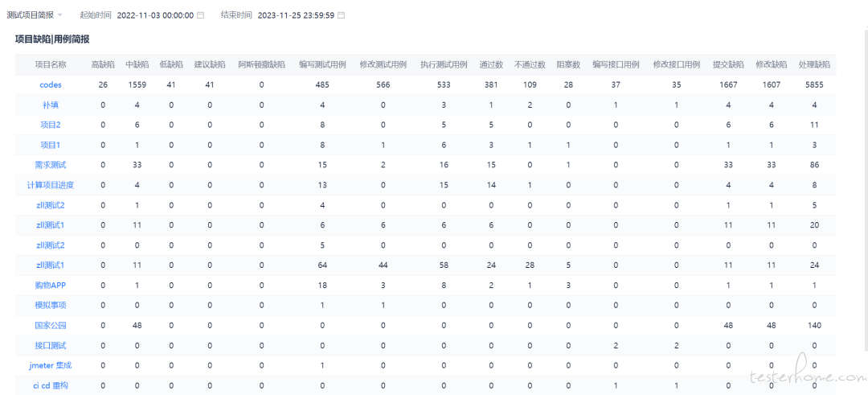Open the 接口测试 project link

pyautogui.click(x=51, y=345)
